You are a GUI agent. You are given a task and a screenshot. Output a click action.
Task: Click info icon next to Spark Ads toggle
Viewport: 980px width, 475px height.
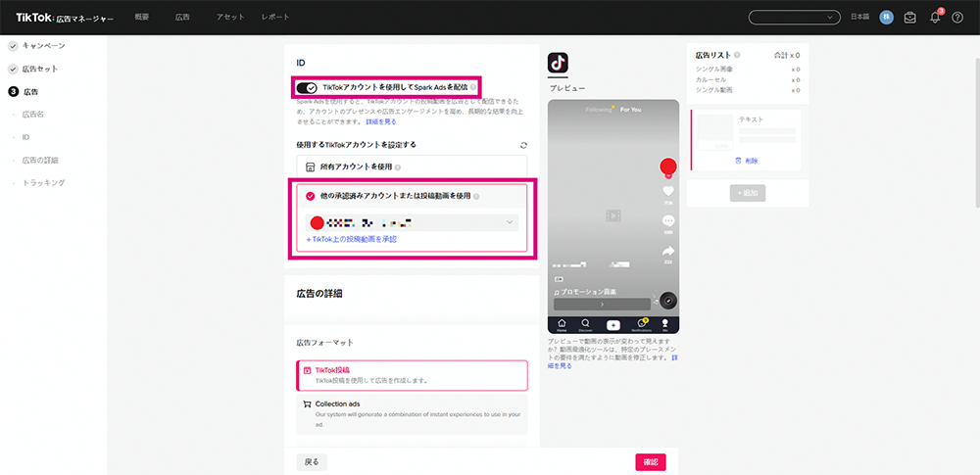(473, 87)
